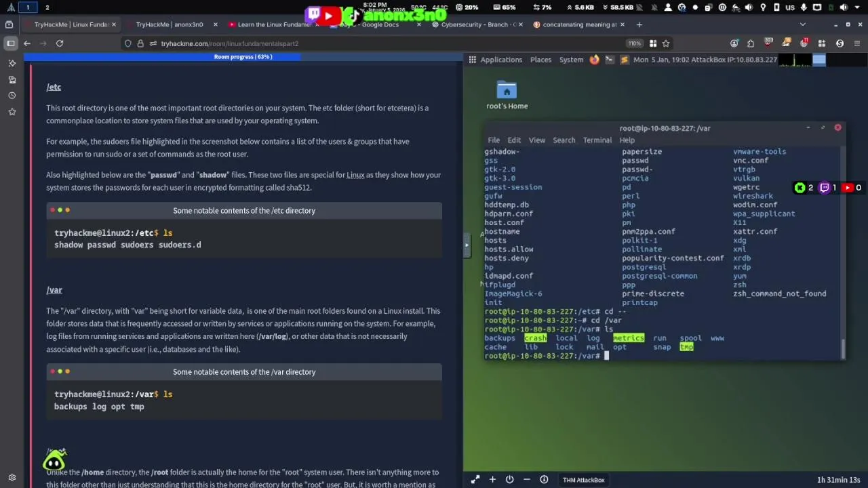The image size is (868, 488).
Task: Click popularity-contest.conf in terminal listing
Action: tap(673, 258)
